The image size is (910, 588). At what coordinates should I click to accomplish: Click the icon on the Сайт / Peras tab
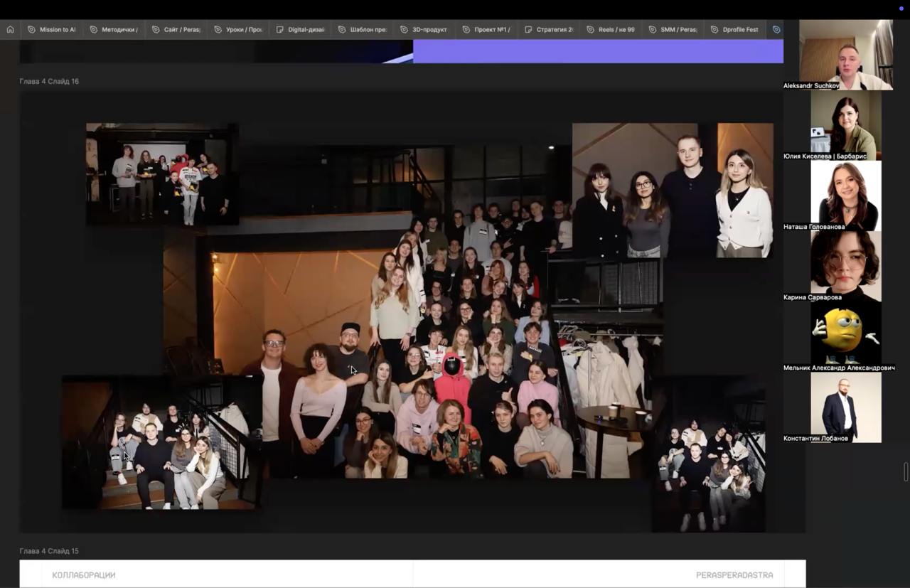click(x=156, y=30)
